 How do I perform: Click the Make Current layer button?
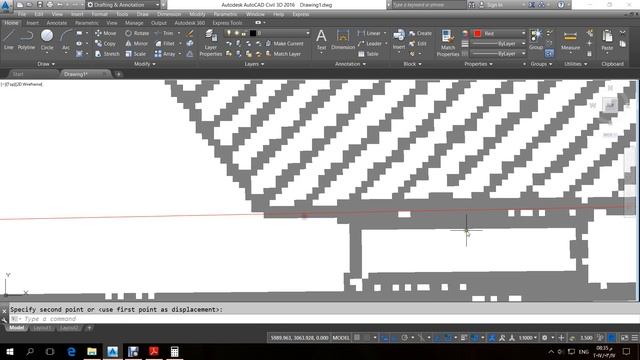pyautogui.click(x=284, y=43)
